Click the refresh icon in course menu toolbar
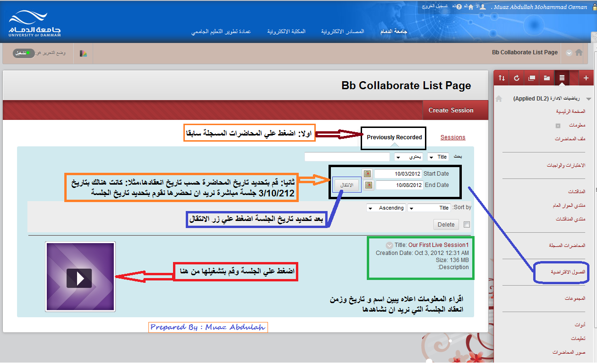Image resolution: width=597 pixels, height=364 pixels. [517, 78]
